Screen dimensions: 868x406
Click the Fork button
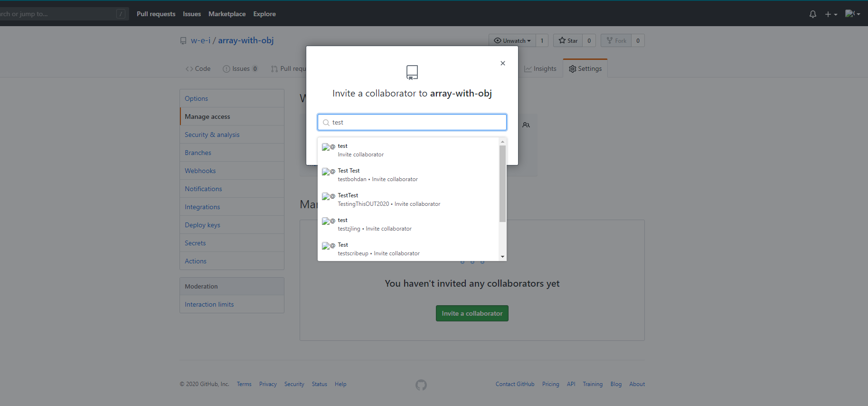(616, 40)
